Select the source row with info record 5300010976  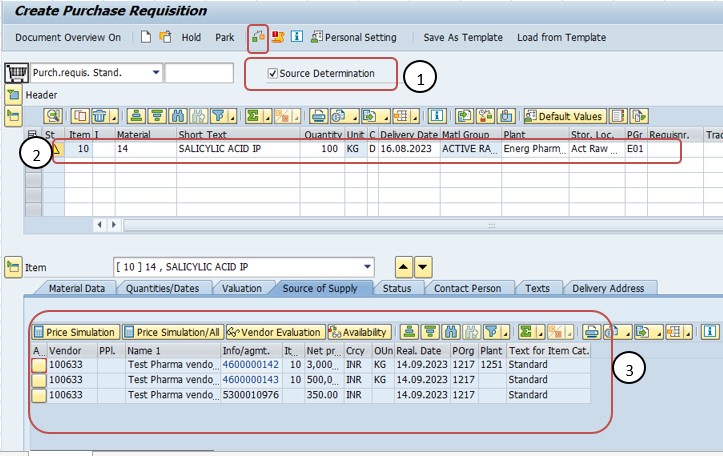[x=39, y=396]
